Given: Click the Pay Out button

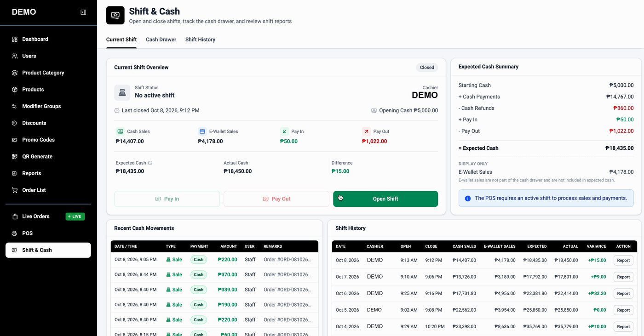Looking at the screenshot, I should [x=276, y=199].
